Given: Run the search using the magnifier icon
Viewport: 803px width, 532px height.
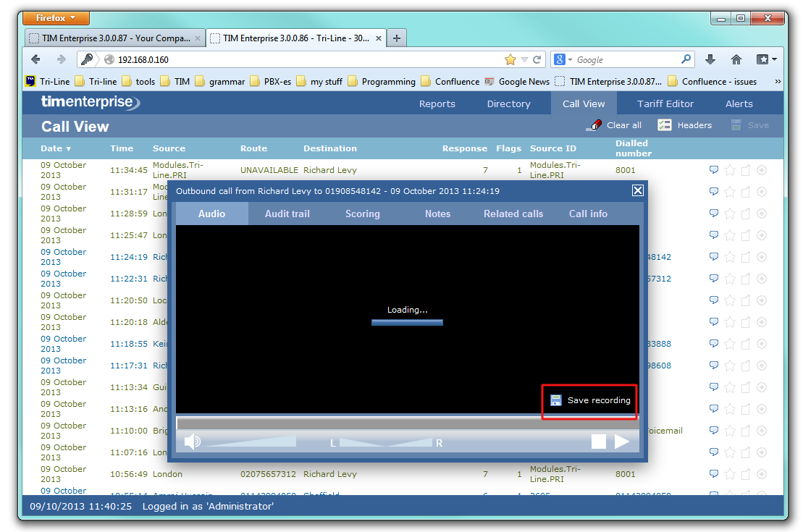Looking at the screenshot, I should 686,59.
